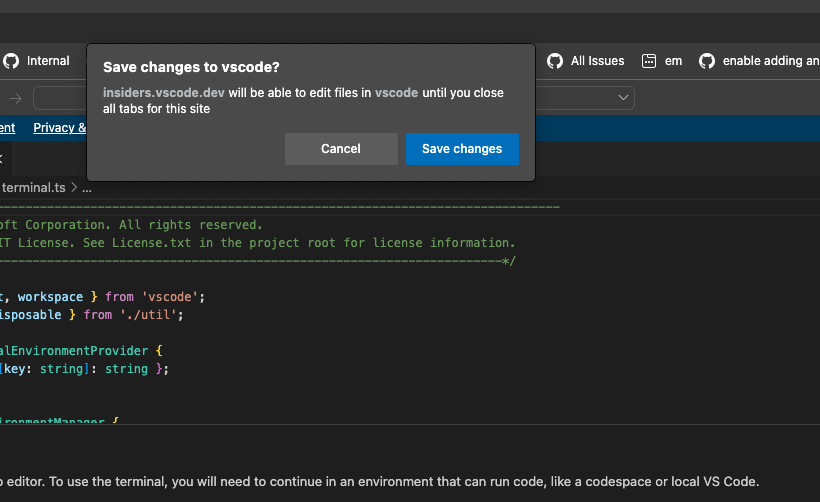This screenshot has width=820, height=502.
Task: Click the terminal unavailable message text
Action: [380, 481]
